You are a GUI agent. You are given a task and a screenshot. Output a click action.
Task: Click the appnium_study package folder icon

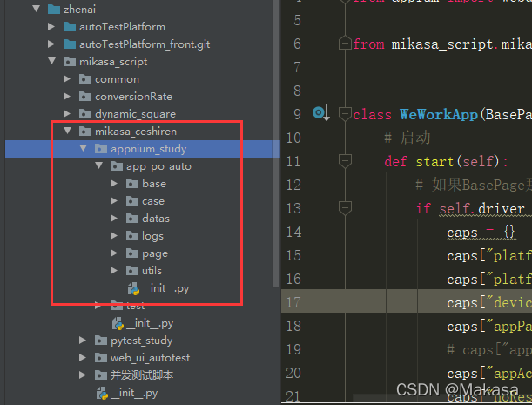(101, 149)
